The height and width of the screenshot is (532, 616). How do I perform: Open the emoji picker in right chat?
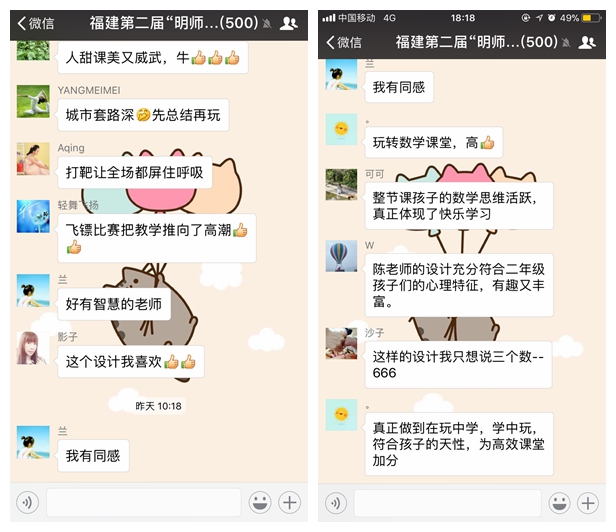tap(559, 503)
